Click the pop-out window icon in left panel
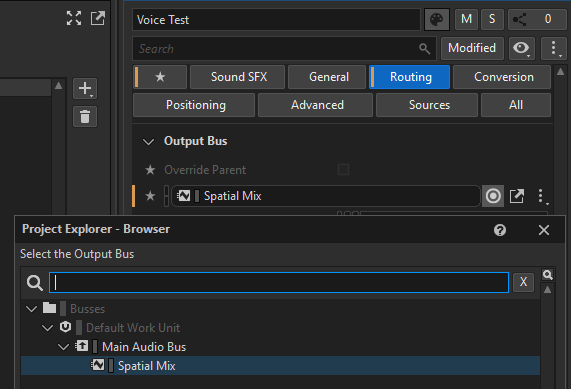Viewport: 571px width, 389px height. (98, 18)
